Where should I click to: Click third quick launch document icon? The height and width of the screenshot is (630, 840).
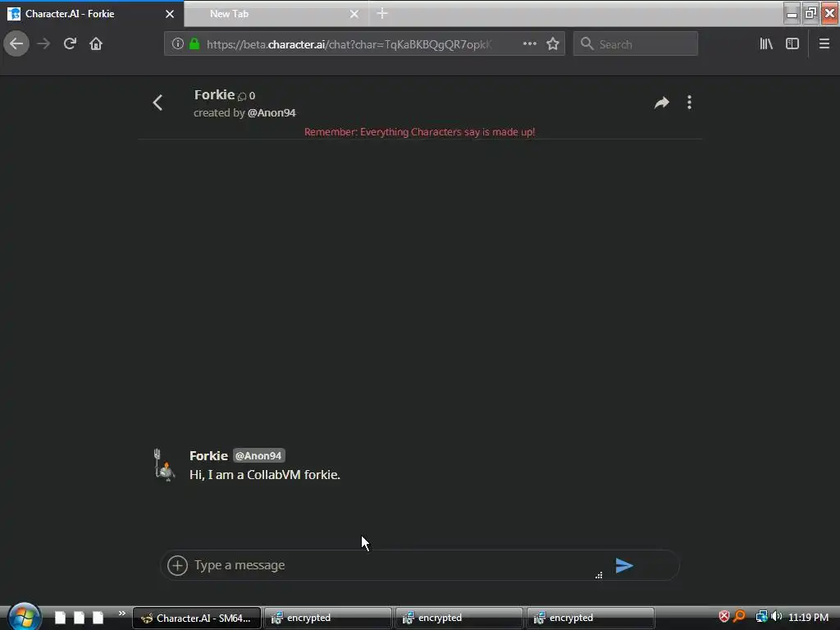98,618
